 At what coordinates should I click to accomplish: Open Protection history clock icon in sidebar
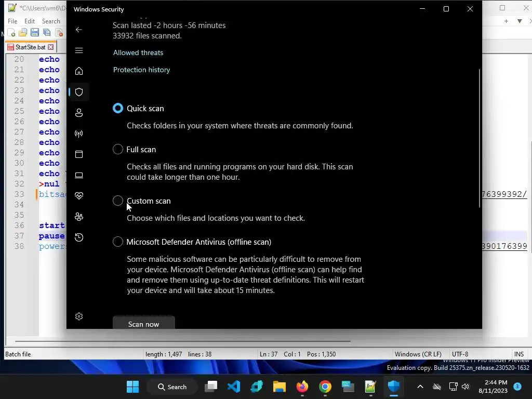pos(79,237)
